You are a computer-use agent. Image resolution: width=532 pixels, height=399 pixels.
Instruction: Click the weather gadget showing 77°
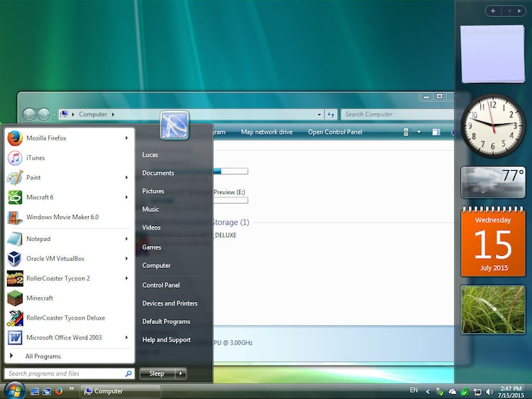(x=493, y=182)
